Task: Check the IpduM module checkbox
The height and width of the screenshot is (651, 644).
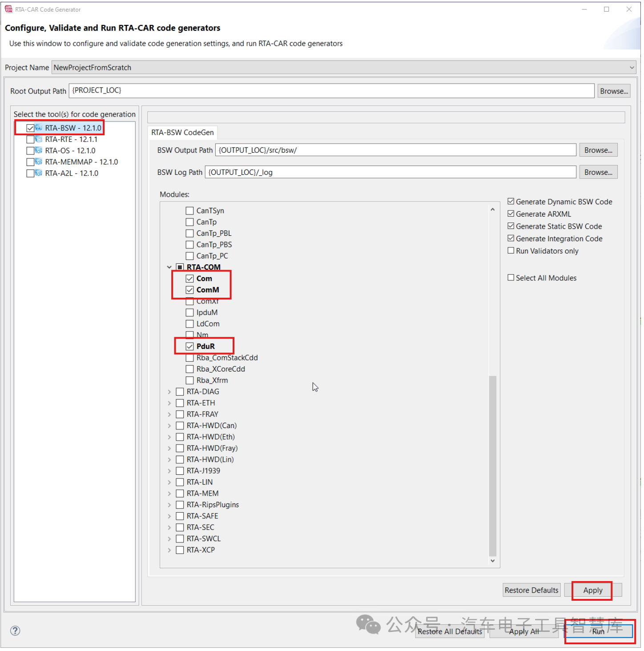Action: tap(190, 313)
